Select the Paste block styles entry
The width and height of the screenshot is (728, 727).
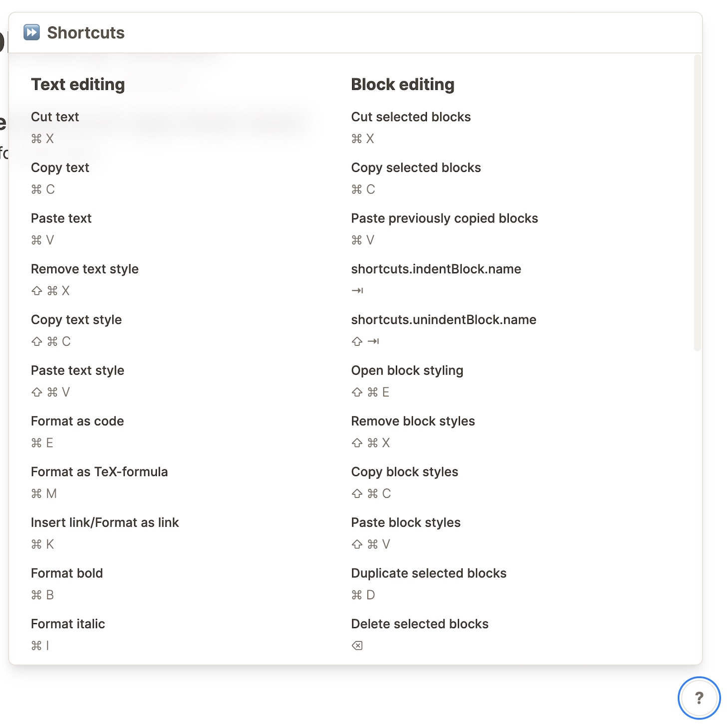(x=405, y=523)
